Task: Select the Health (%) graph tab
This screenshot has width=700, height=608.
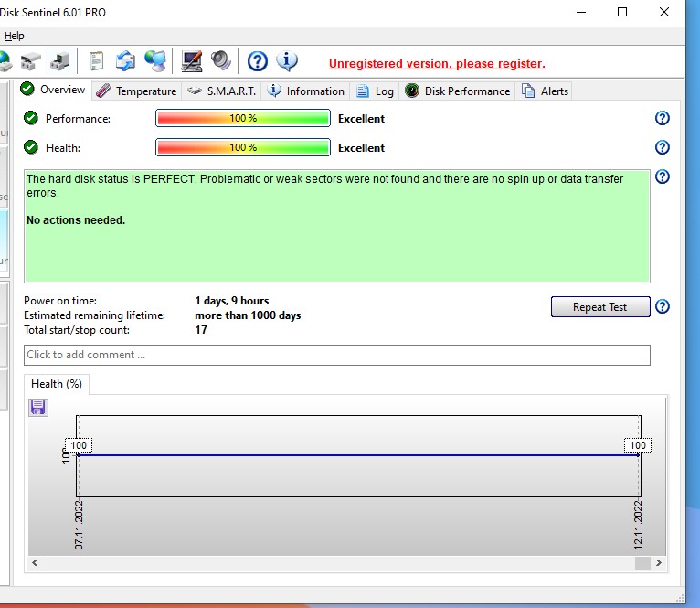Action: (x=57, y=384)
